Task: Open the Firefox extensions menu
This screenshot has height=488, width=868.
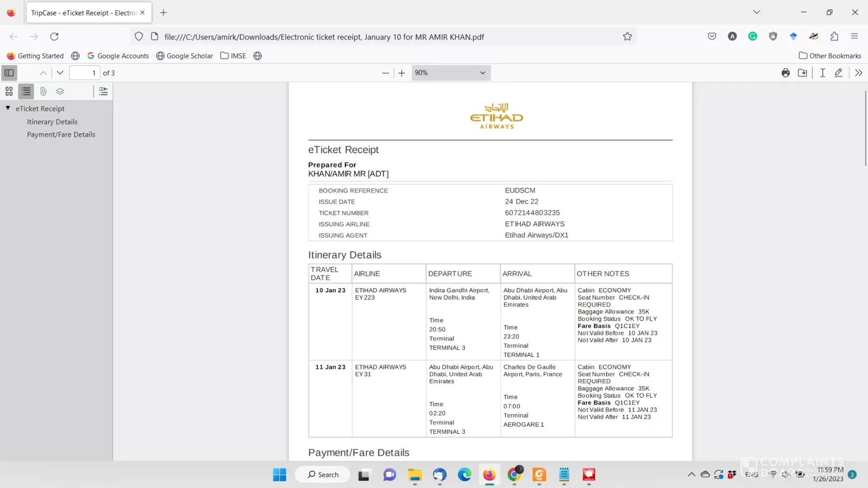Action: [834, 37]
